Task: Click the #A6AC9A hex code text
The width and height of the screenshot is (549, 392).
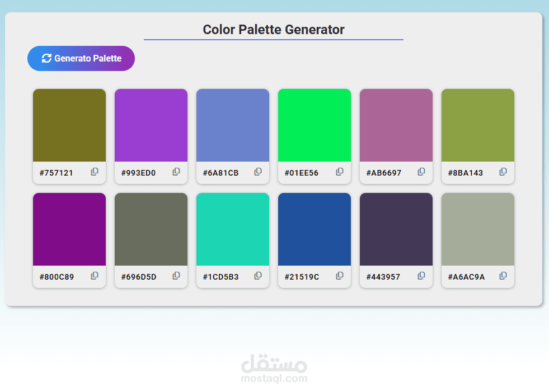Action: click(466, 277)
